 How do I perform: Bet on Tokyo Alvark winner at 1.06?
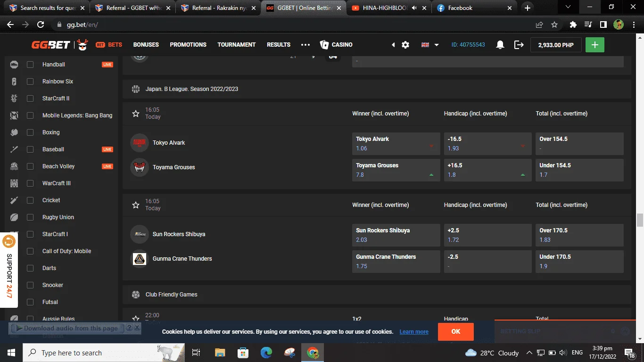(x=396, y=144)
